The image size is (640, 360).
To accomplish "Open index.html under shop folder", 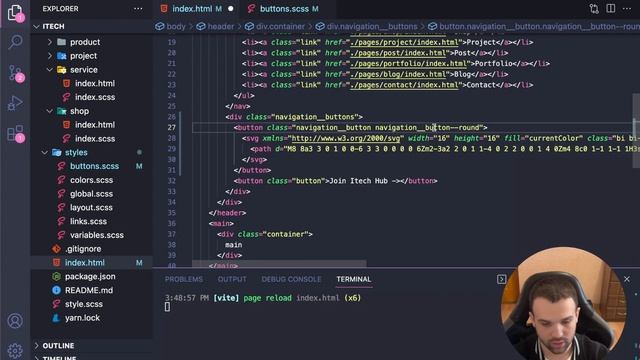I will coord(95,125).
